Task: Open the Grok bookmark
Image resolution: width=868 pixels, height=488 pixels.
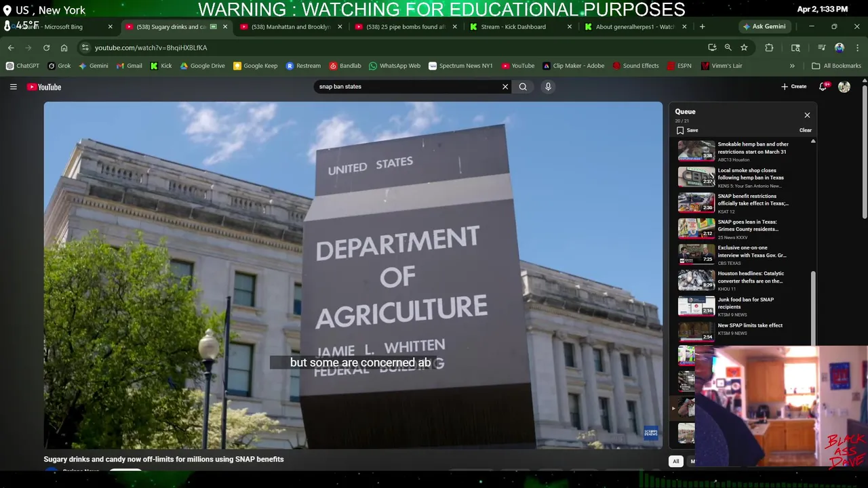Action: click(x=59, y=66)
